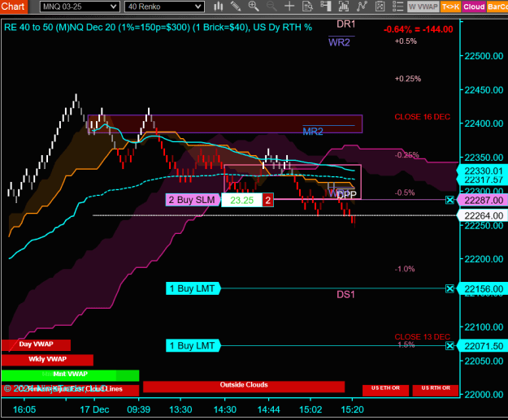
Task: Toggle the Cloud button
Action: pyautogui.click(x=474, y=6)
